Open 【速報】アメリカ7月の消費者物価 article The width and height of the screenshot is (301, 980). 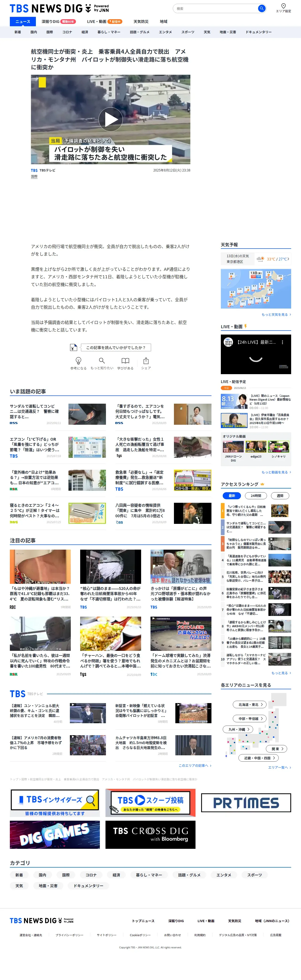(x=36, y=742)
